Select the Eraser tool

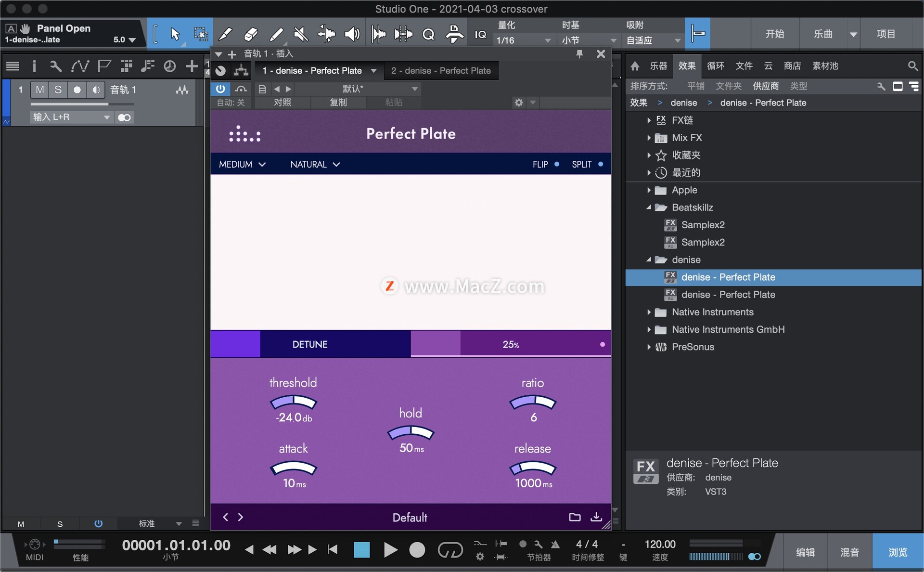[x=251, y=34]
